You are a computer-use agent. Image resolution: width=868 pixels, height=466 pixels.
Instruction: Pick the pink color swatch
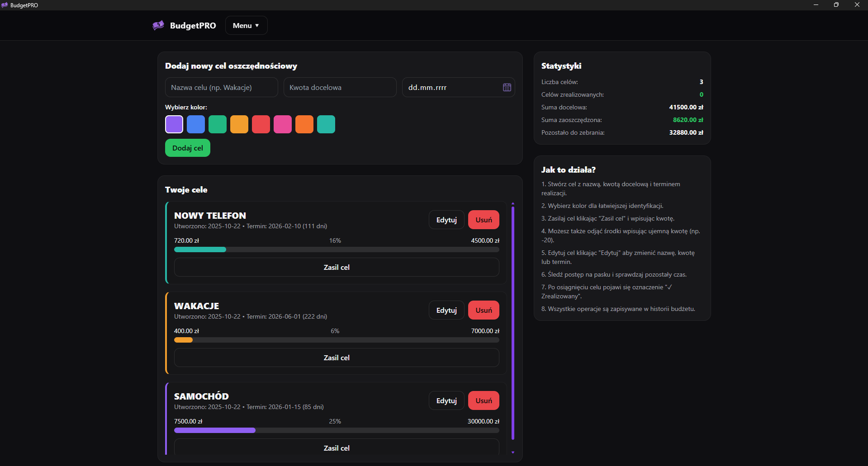(x=283, y=124)
